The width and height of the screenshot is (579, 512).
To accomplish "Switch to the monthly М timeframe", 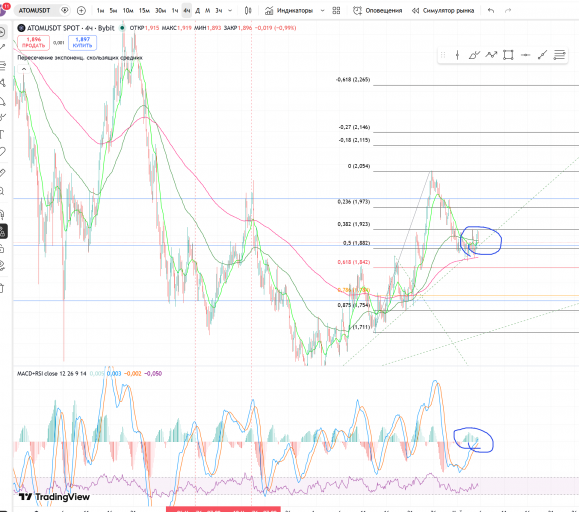I will coord(208,11).
